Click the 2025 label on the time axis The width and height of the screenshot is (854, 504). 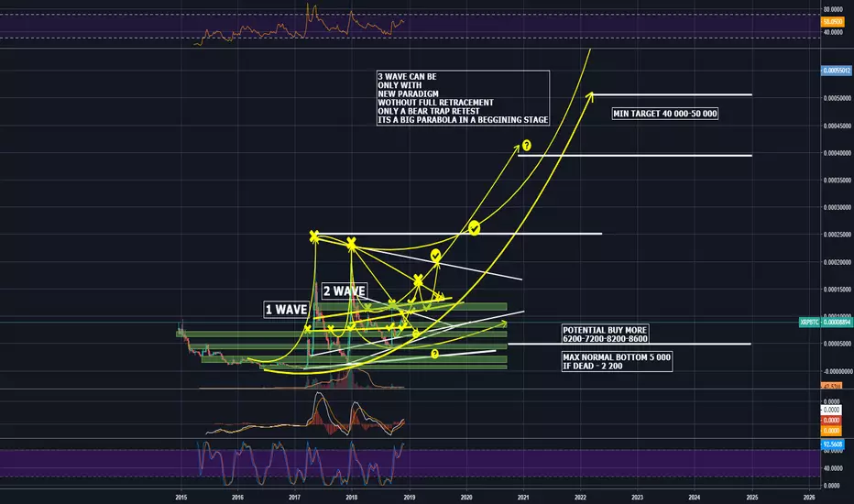(752, 497)
